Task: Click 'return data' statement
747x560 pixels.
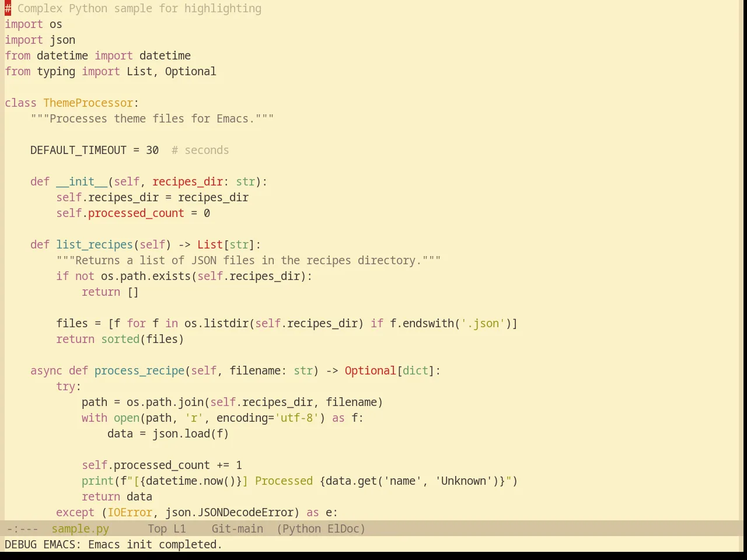Action: click(x=117, y=496)
